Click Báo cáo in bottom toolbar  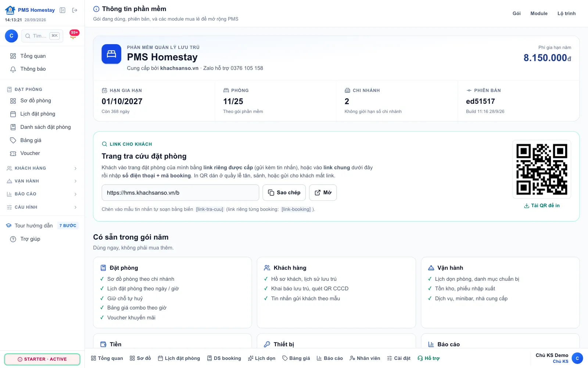point(330,358)
